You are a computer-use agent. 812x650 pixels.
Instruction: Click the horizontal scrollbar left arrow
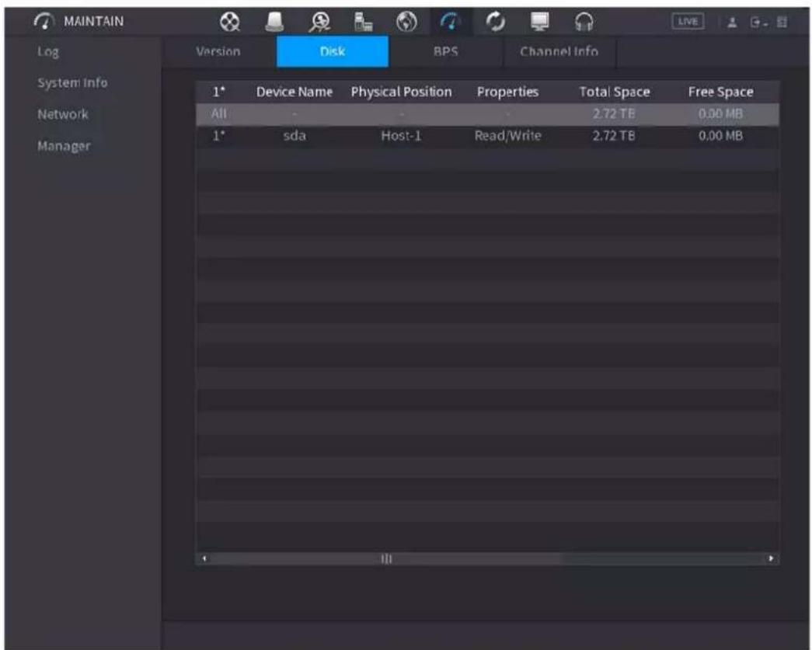coord(204,559)
